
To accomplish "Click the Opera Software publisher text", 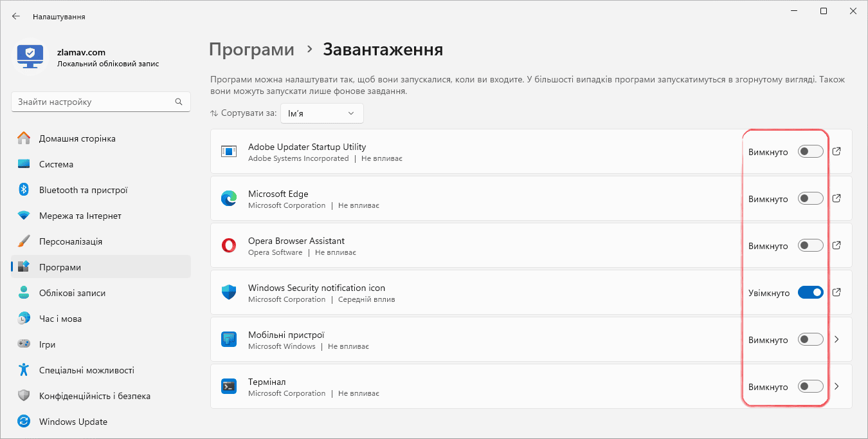I will (275, 252).
